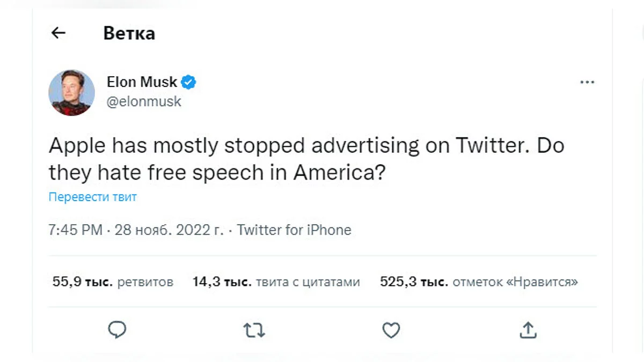Screen dimensions: 644x362
Task: Go back using the left arrow
Action: (58, 33)
